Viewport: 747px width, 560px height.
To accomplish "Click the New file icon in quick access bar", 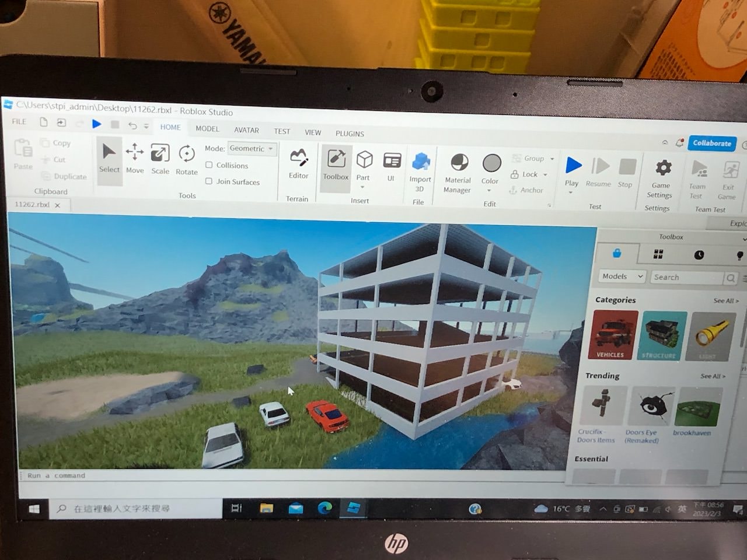I will pos(44,122).
